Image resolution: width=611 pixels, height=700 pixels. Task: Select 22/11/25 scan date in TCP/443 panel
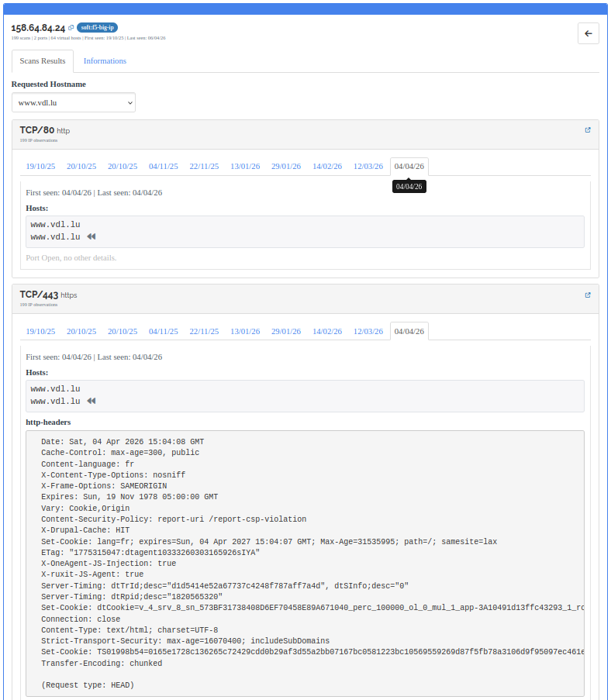[x=204, y=332]
